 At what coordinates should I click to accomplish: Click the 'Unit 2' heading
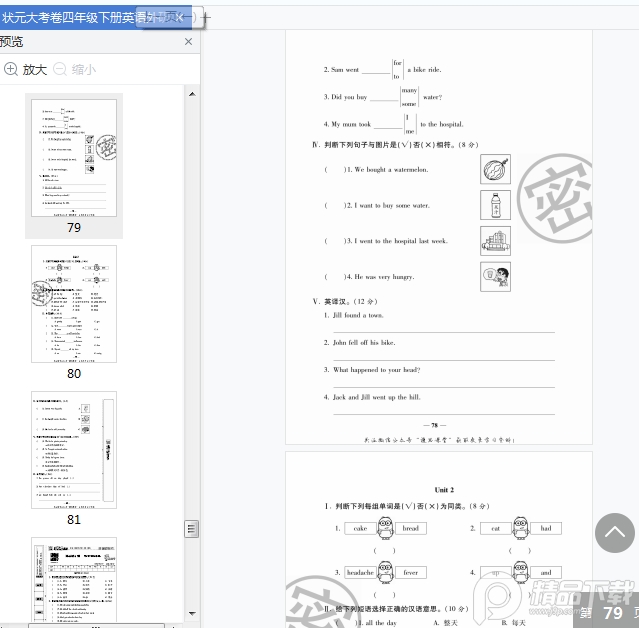[444, 490]
